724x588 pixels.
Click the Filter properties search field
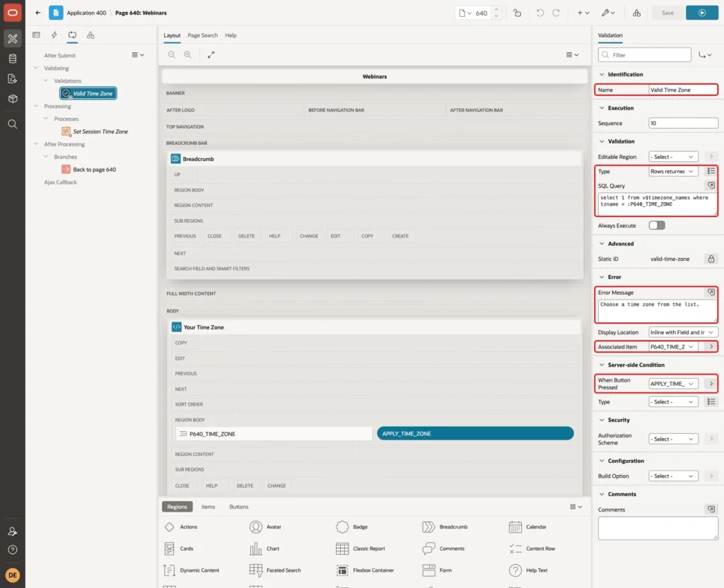[x=645, y=55]
